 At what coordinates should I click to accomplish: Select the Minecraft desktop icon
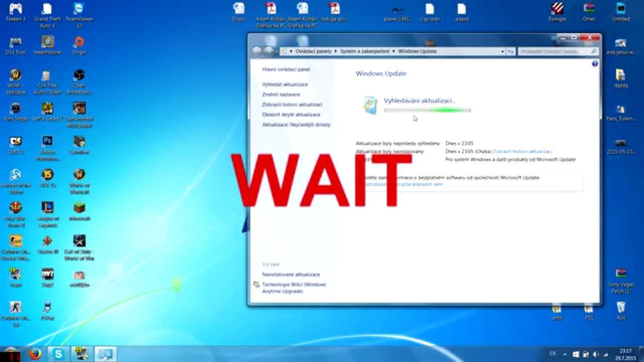(x=79, y=211)
